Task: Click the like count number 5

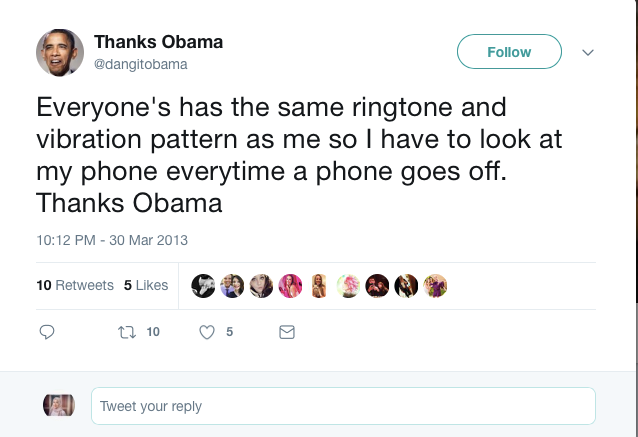Action: tap(230, 332)
